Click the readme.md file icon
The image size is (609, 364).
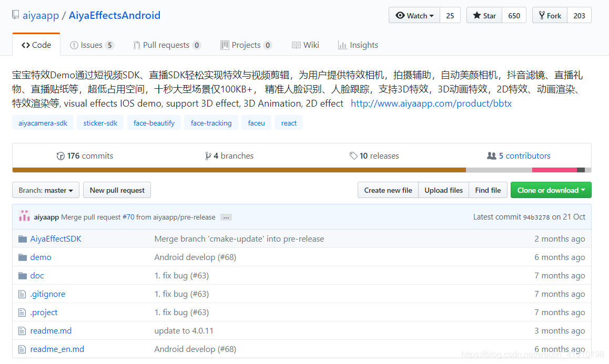pos(22,331)
